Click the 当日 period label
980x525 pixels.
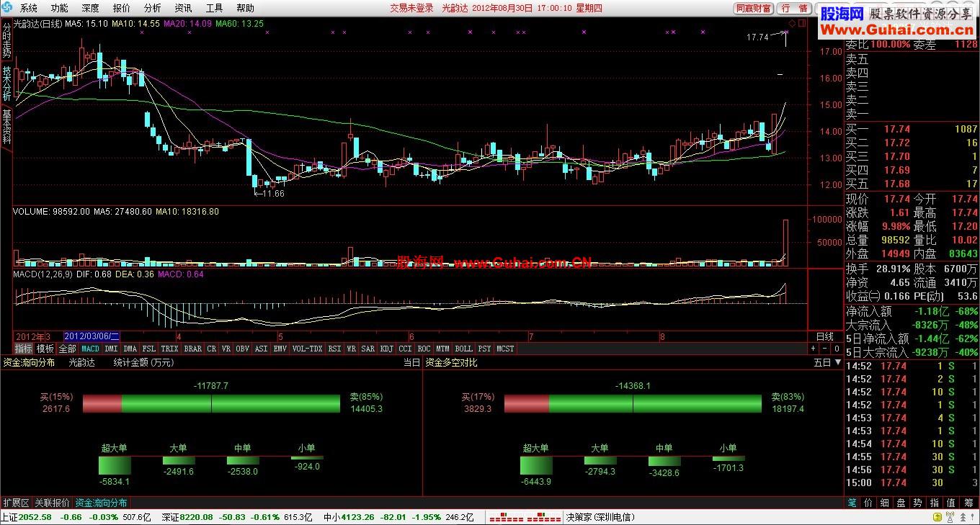[x=411, y=363]
